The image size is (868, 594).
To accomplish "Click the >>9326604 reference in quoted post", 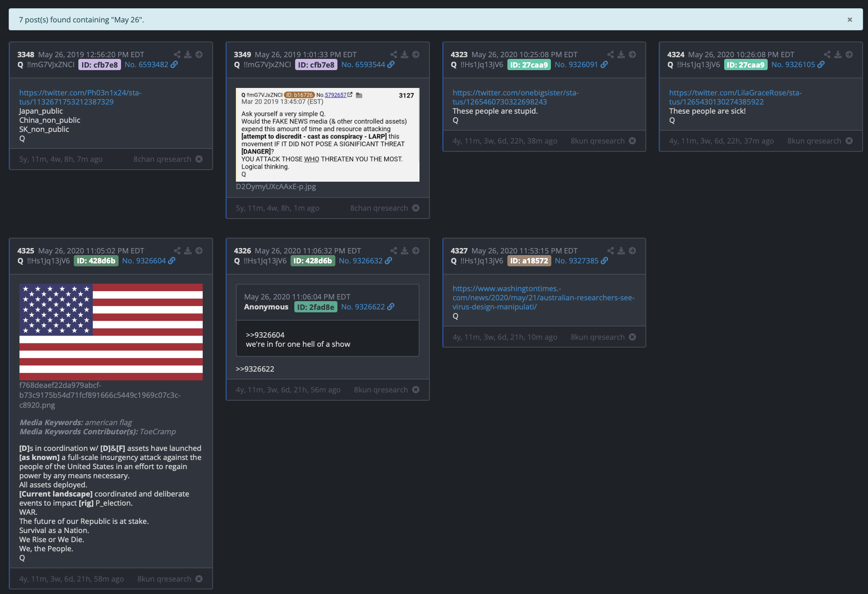I will click(x=265, y=335).
